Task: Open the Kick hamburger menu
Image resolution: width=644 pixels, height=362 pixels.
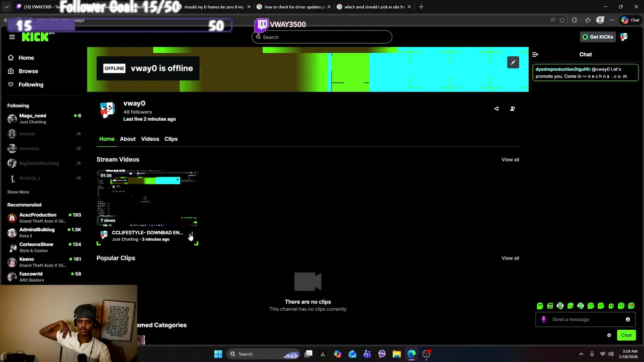Action: [x=12, y=37]
